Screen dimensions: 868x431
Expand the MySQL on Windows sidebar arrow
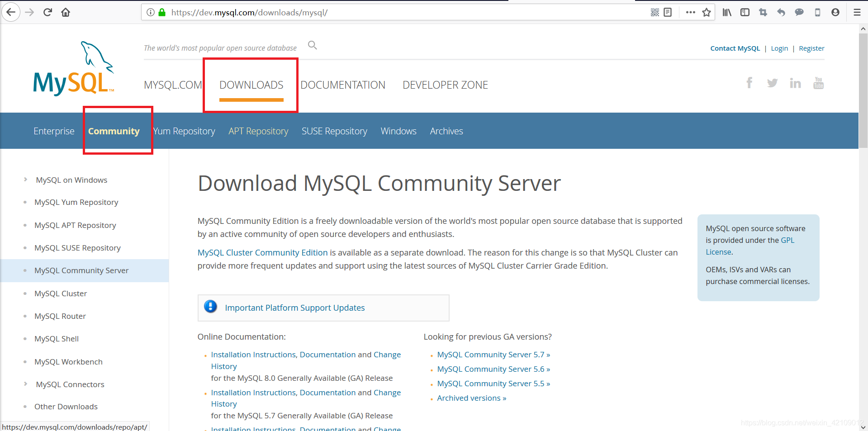[x=26, y=180]
